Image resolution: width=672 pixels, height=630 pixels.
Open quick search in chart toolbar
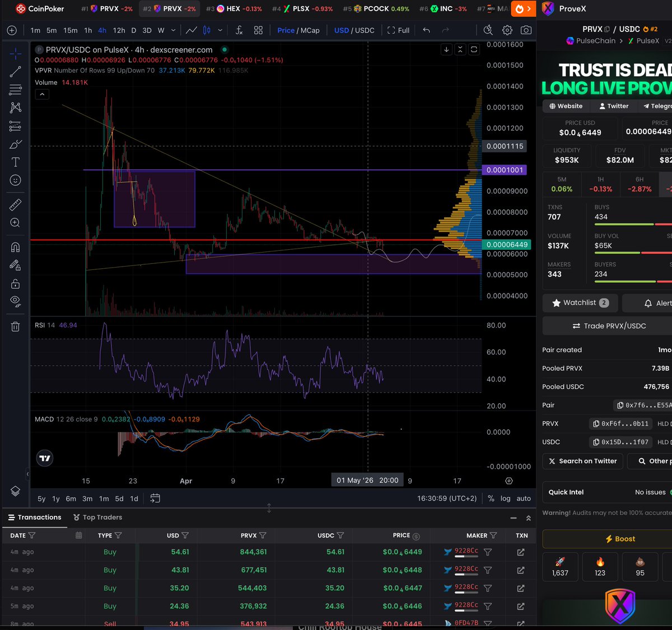[x=488, y=30]
